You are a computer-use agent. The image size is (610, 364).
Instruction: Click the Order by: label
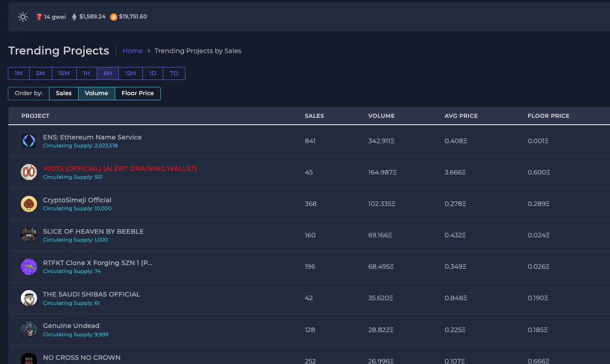28,93
